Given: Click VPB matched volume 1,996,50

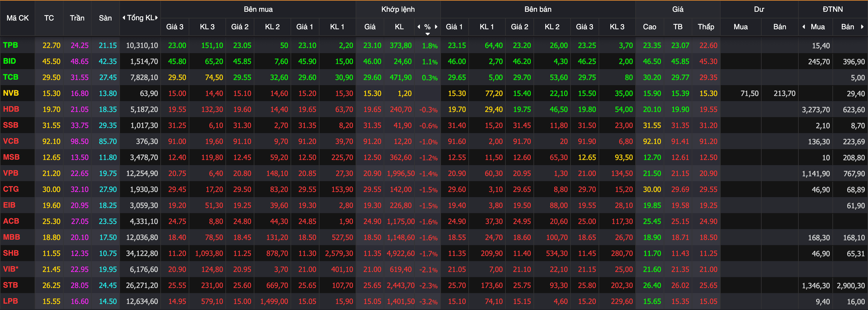Looking at the screenshot, I should 401,173.
